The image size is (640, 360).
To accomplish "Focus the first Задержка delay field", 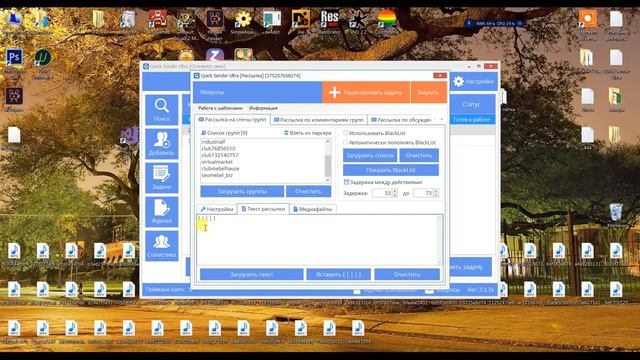I will click(x=382, y=193).
